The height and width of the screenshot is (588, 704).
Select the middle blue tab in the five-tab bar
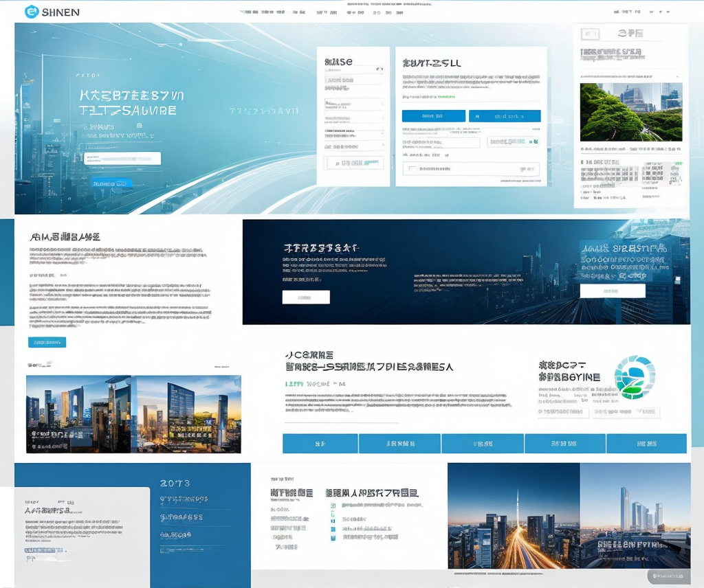[x=483, y=444]
